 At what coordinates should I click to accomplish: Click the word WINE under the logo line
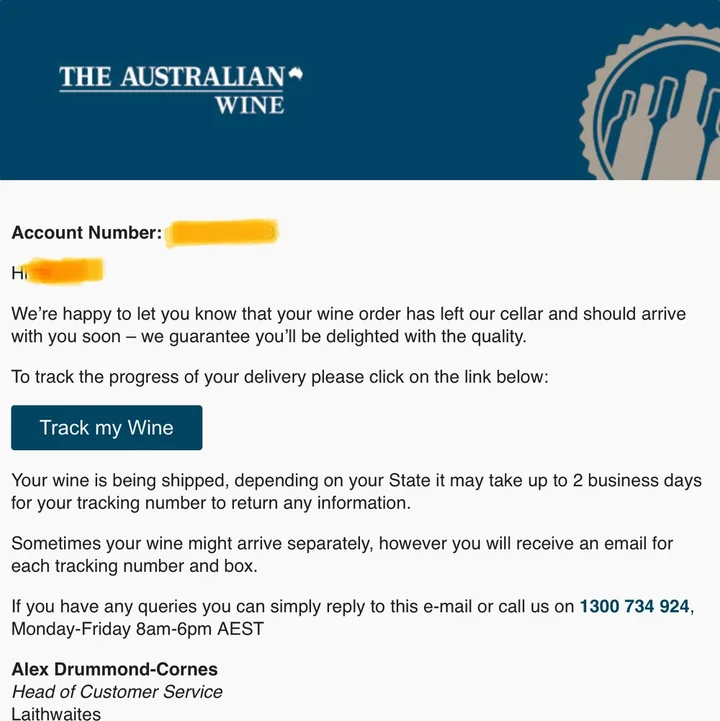249,104
